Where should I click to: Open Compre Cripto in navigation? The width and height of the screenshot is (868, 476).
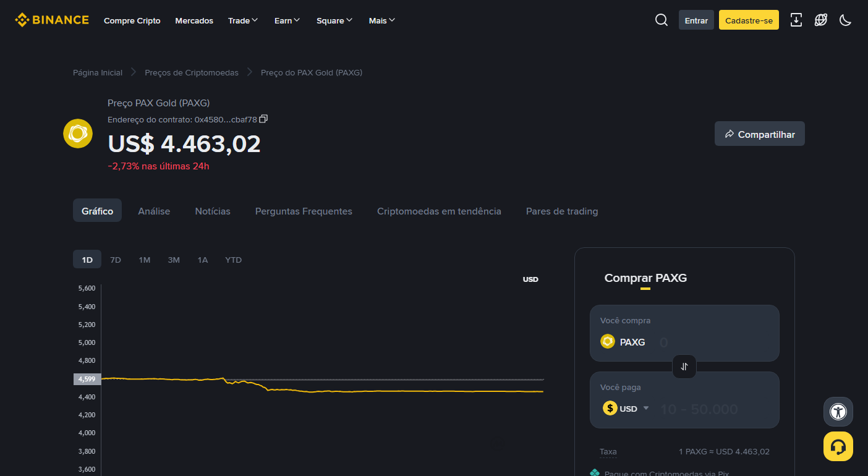tap(132, 20)
